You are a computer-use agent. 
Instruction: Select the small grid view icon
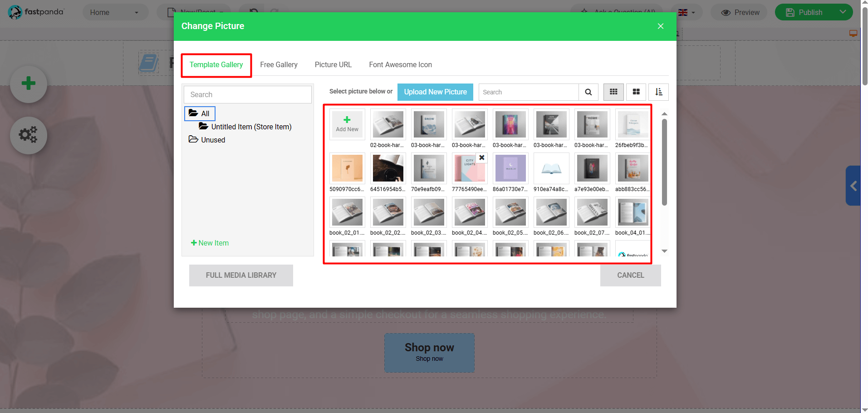pyautogui.click(x=613, y=92)
